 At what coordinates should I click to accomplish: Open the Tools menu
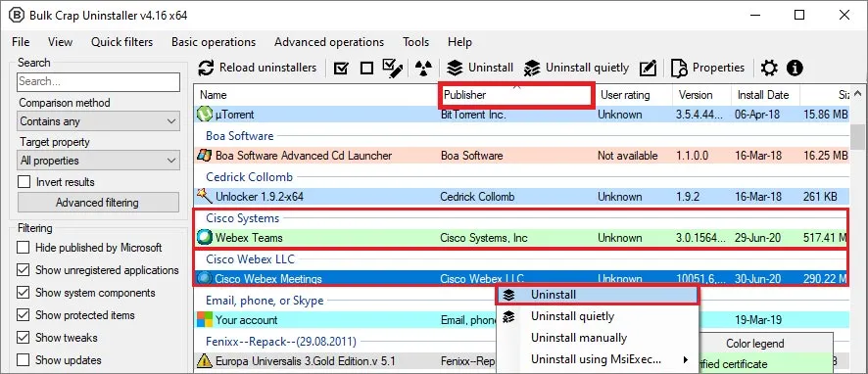point(415,42)
